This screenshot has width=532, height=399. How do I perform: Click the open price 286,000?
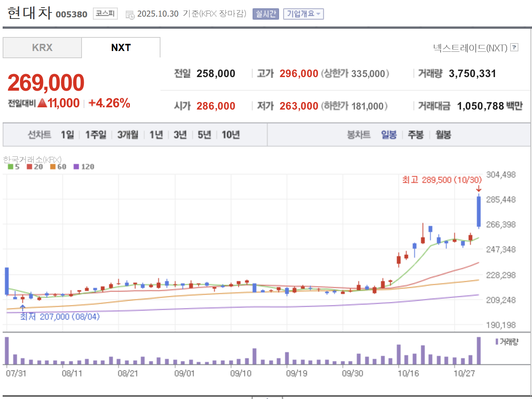(x=216, y=106)
